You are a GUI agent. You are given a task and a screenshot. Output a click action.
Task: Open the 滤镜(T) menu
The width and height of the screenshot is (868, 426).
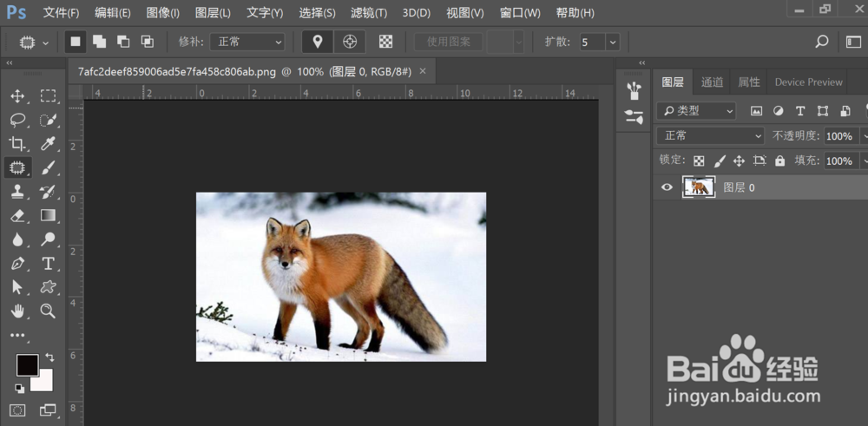tap(371, 13)
